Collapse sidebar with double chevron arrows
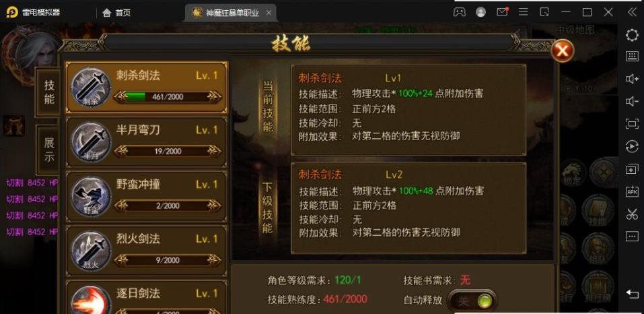This screenshot has height=314, width=644. [x=632, y=12]
